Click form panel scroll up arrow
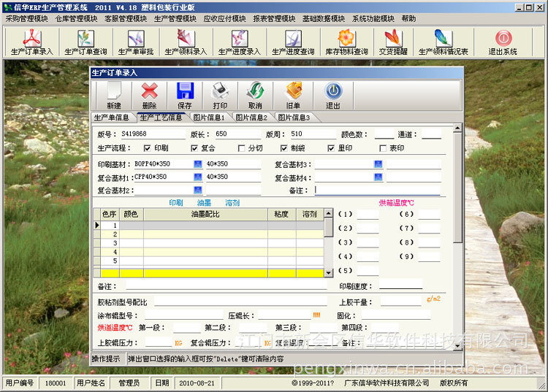Image resolution: width=548 pixels, height=392 pixels. 457,128
